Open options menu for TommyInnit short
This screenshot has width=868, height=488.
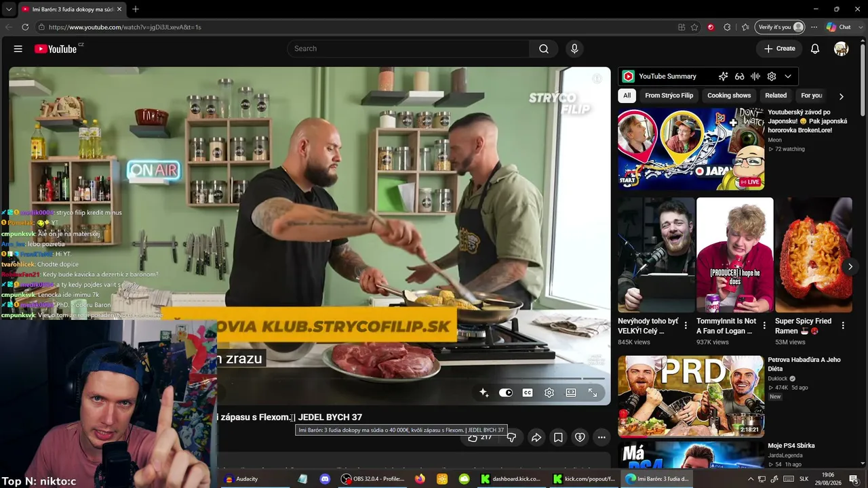[x=764, y=326]
